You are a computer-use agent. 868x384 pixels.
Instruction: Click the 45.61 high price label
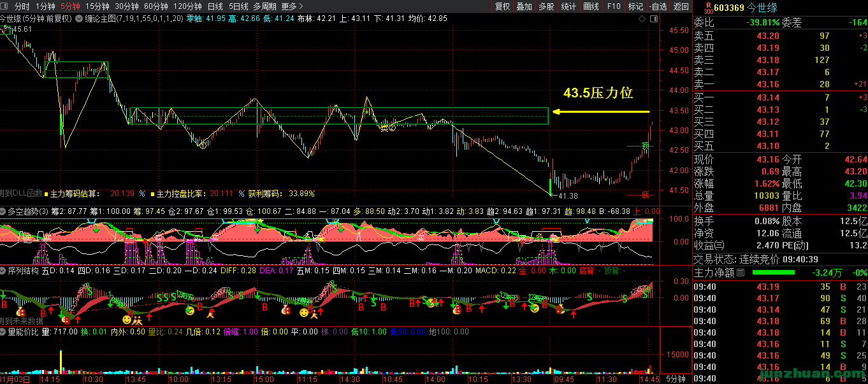point(22,29)
